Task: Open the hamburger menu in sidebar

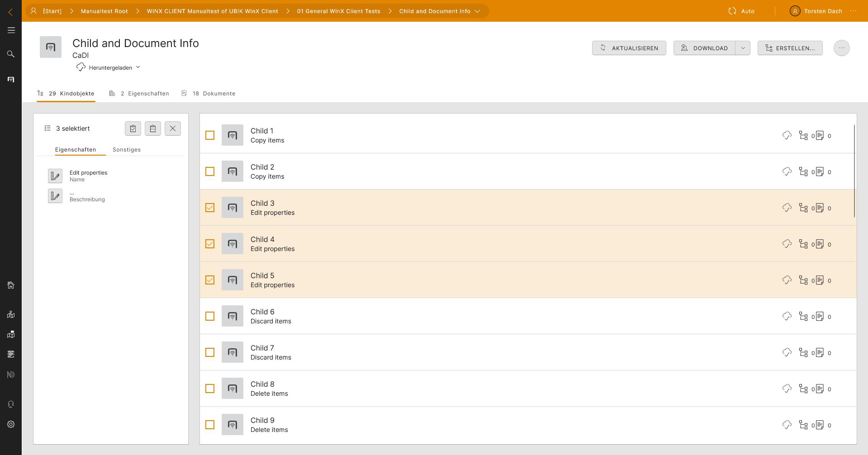Action: pos(11,30)
